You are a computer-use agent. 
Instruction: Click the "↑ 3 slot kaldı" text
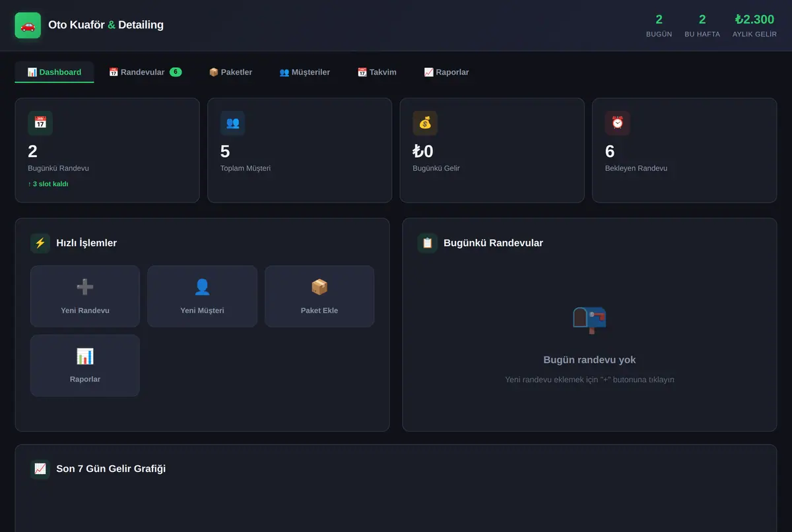[x=48, y=184]
